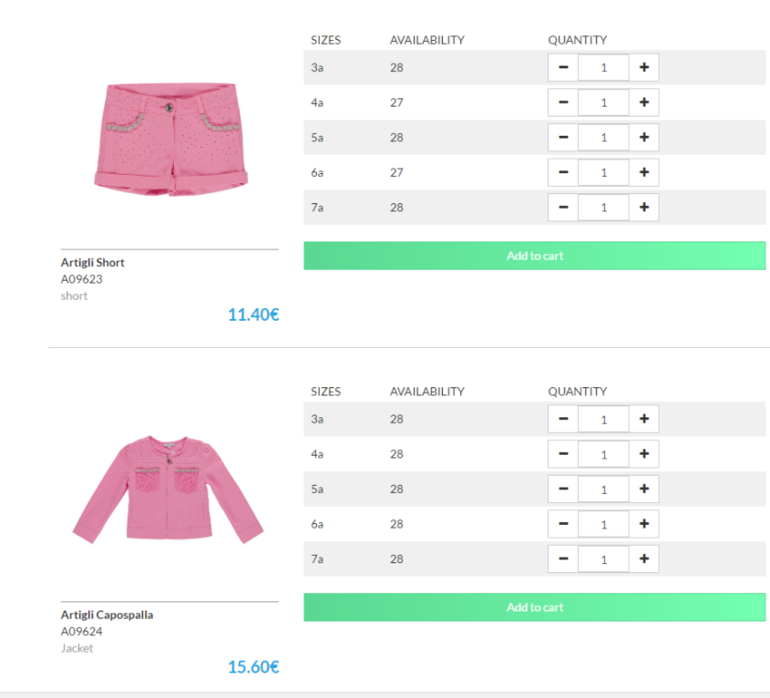
Task: Click plus for Artigli Short size 5a
Action: click(x=644, y=138)
